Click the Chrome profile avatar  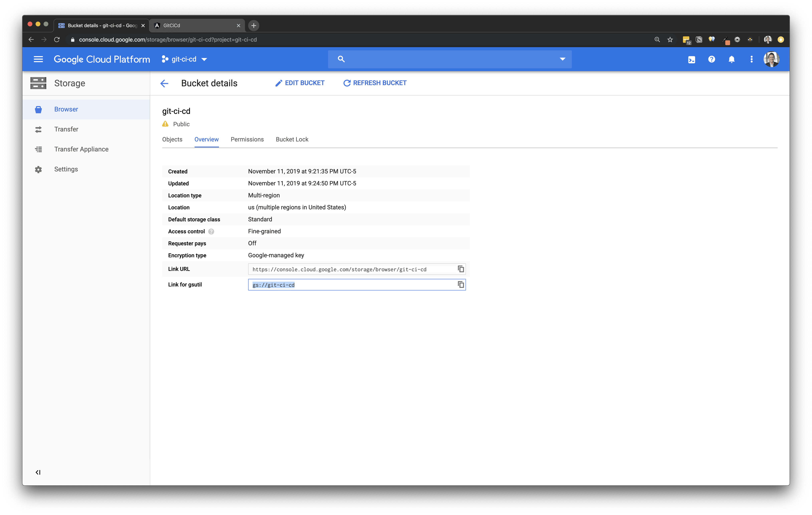(x=768, y=40)
